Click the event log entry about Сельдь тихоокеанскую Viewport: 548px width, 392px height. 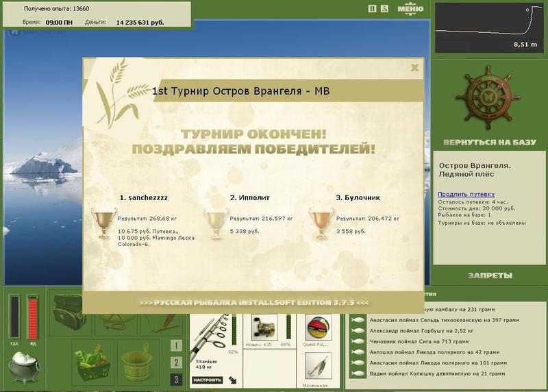click(444, 320)
